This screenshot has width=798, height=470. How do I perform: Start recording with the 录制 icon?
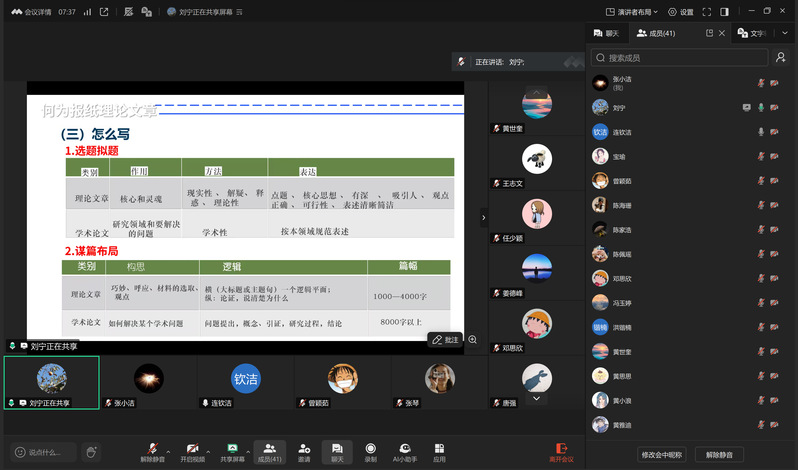pos(371,451)
